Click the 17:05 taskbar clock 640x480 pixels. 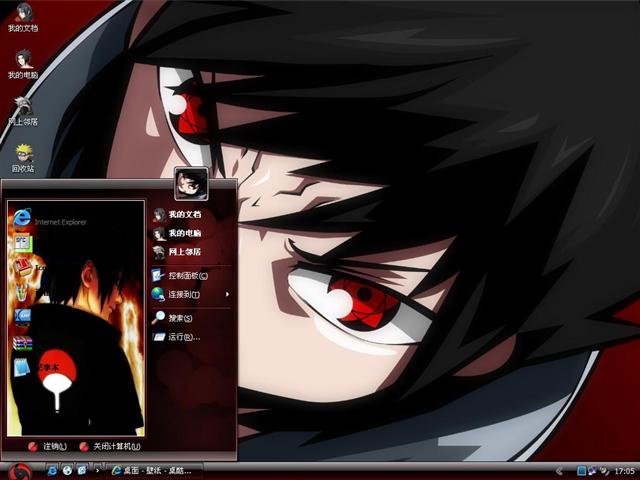coord(624,471)
